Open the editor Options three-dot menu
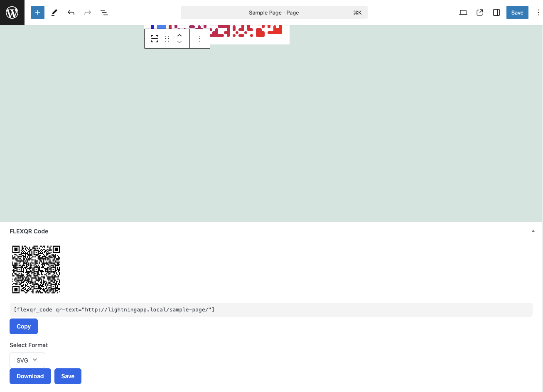The image size is (543, 392). 538,12
